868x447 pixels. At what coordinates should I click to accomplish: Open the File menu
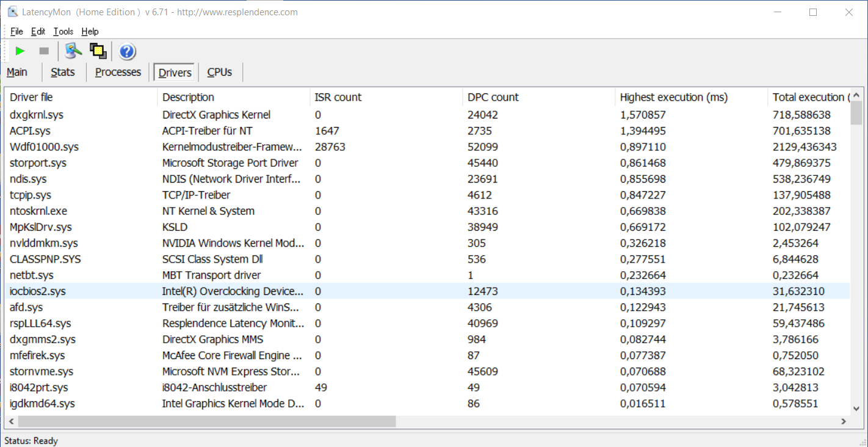pyautogui.click(x=16, y=31)
